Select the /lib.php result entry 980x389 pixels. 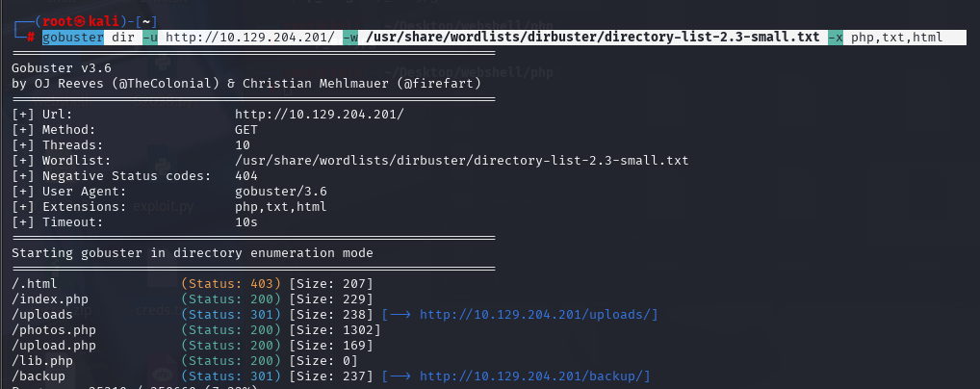coord(185,361)
